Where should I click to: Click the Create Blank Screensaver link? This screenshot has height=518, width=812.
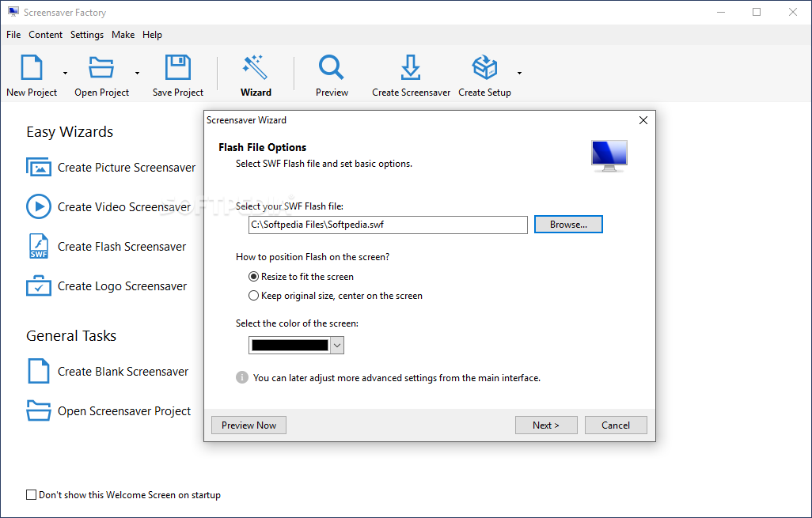[x=123, y=372]
